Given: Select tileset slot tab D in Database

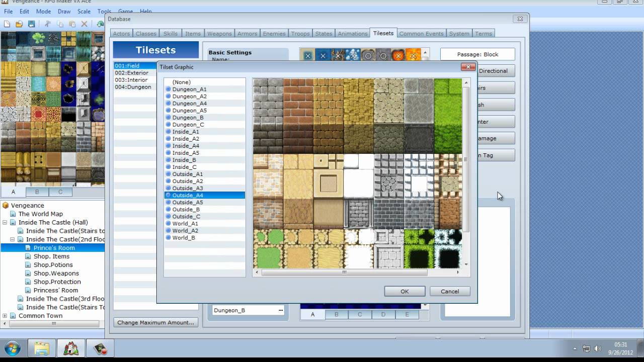Looking at the screenshot, I should [383, 314].
